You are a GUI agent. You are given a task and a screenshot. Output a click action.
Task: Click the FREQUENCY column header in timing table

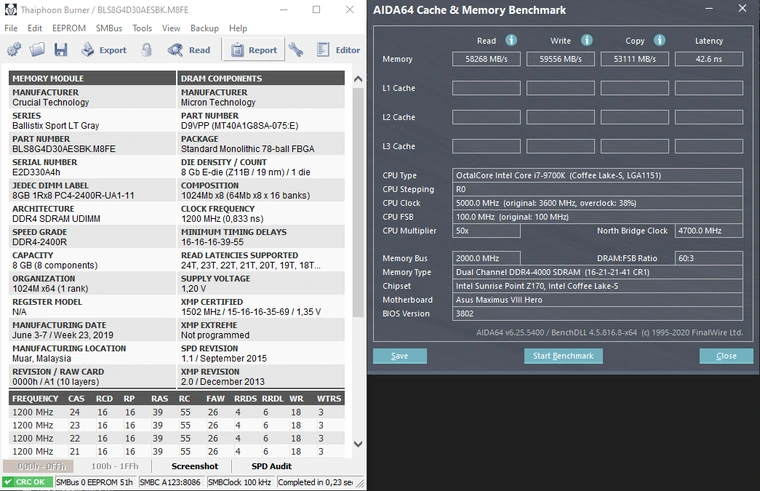click(x=35, y=398)
